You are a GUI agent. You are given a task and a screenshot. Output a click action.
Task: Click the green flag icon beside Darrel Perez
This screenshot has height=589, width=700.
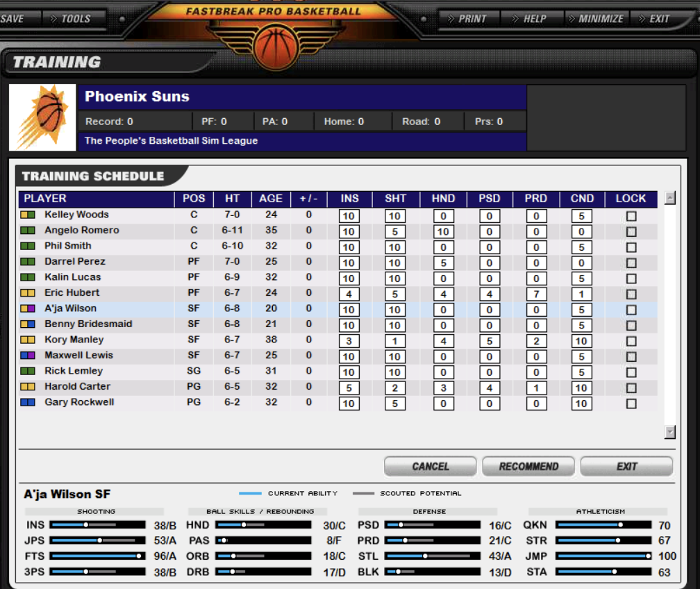point(28,262)
